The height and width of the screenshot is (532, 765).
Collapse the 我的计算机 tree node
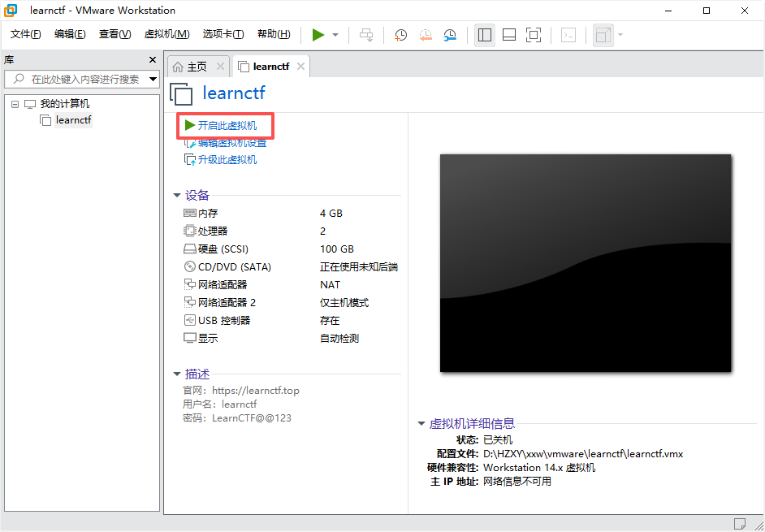[15, 104]
